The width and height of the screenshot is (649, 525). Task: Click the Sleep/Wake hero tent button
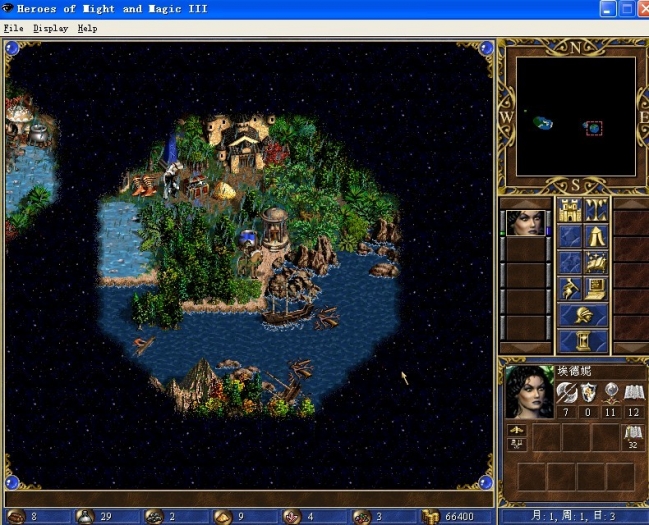click(597, 237)
